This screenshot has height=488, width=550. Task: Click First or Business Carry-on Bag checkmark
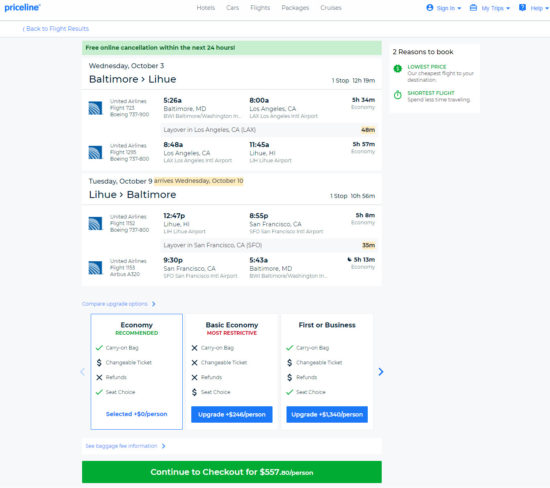(290, 348)
